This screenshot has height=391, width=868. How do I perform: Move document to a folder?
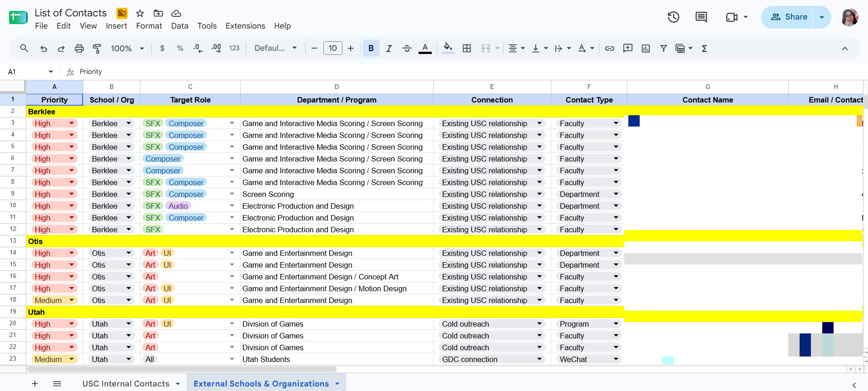click(158, 13)
